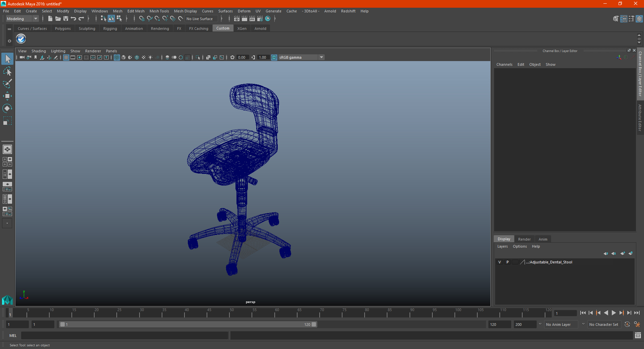This screenshot has height=349, width=644.
Task: Open the shelf tab selector menu
Action: pos(9,29)
